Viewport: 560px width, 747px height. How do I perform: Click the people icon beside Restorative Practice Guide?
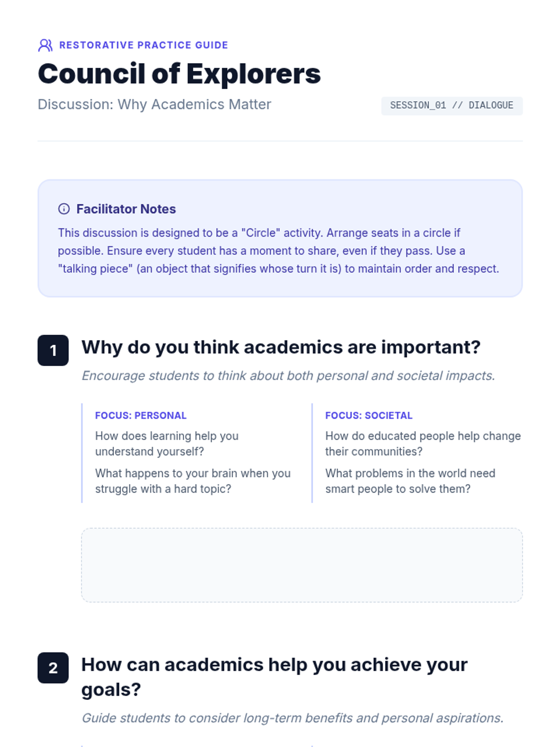(x=45, y=45)
